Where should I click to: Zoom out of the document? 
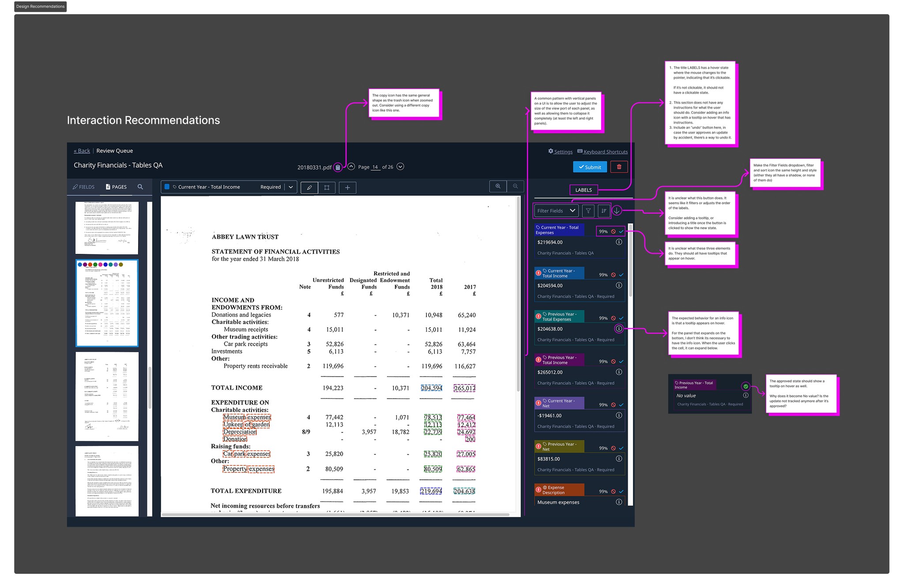[x=515, y=186]
